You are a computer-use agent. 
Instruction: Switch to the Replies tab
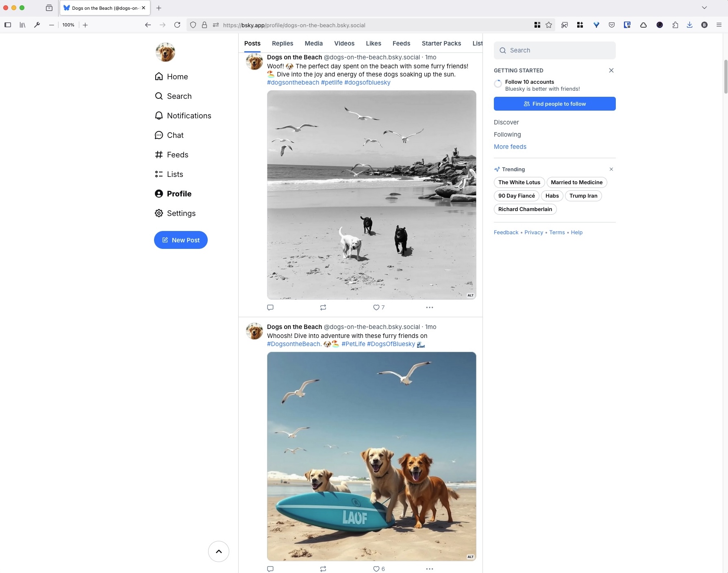pyautogui.click(x=282, y=44)
